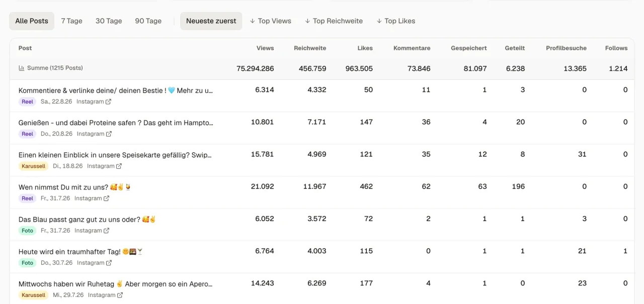Image resolution: width=644 pixels, height=304 pixels.
Task: Click the Reichweite column header
Action: coord(310,48)
